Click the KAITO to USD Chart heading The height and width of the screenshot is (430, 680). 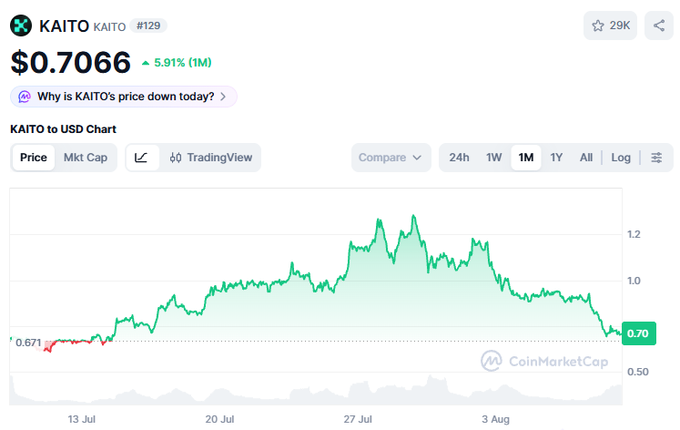pyautogui.click(x=63, y=129)
